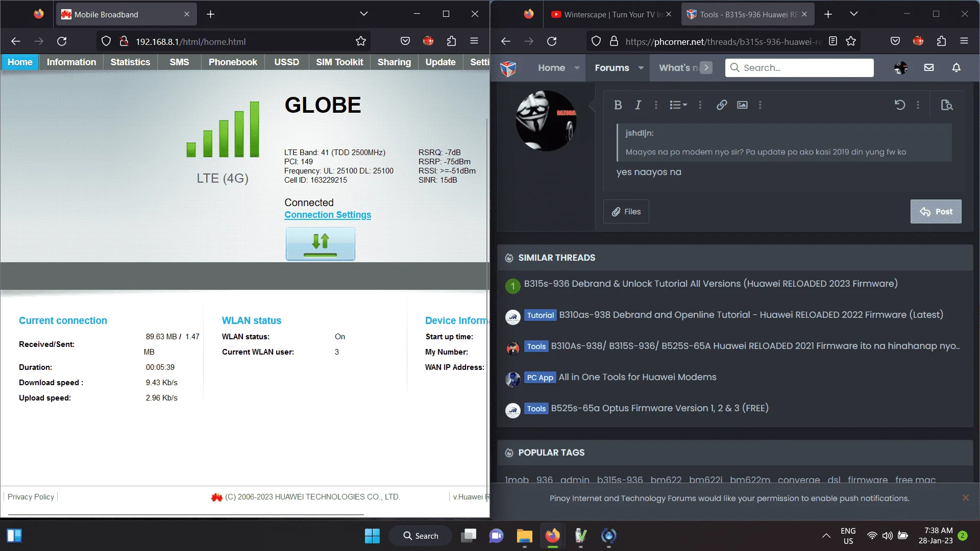This screenshot has height=551, width=980.
Task: Open more options after the list icon
Action: pyautogui.click(x=700, y=105)
